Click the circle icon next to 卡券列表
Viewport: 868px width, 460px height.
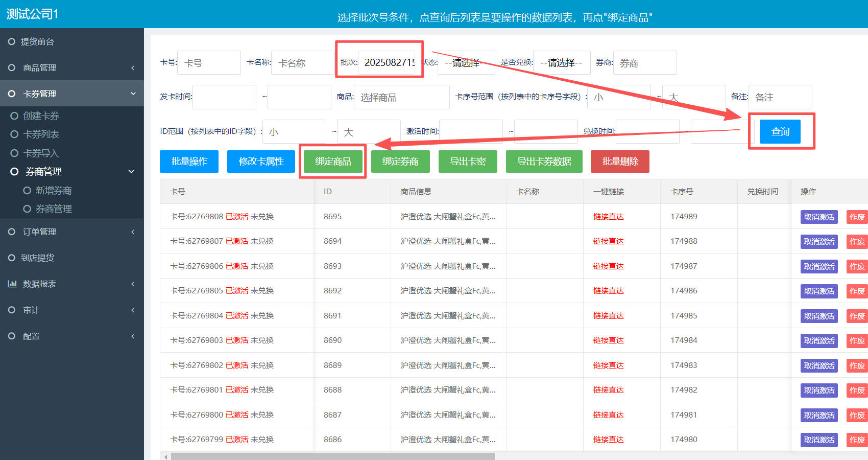click(14, 134)
